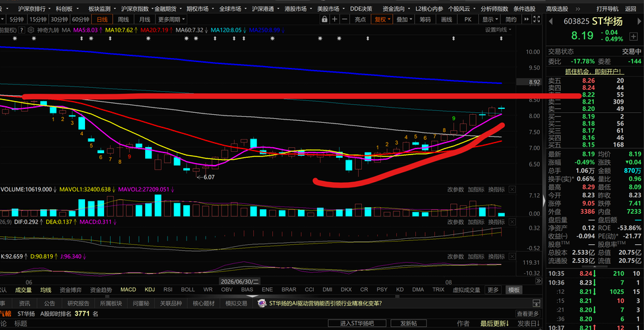Viewport: 644px width, 330px height.
Task: Collapse the bottom news panel icon
Action: (536, 304)
